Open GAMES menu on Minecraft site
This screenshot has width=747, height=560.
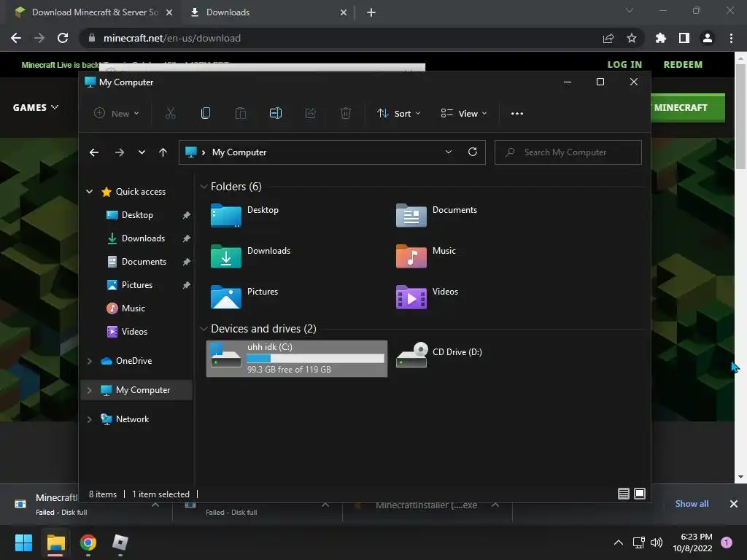click(x=35, y=107)
